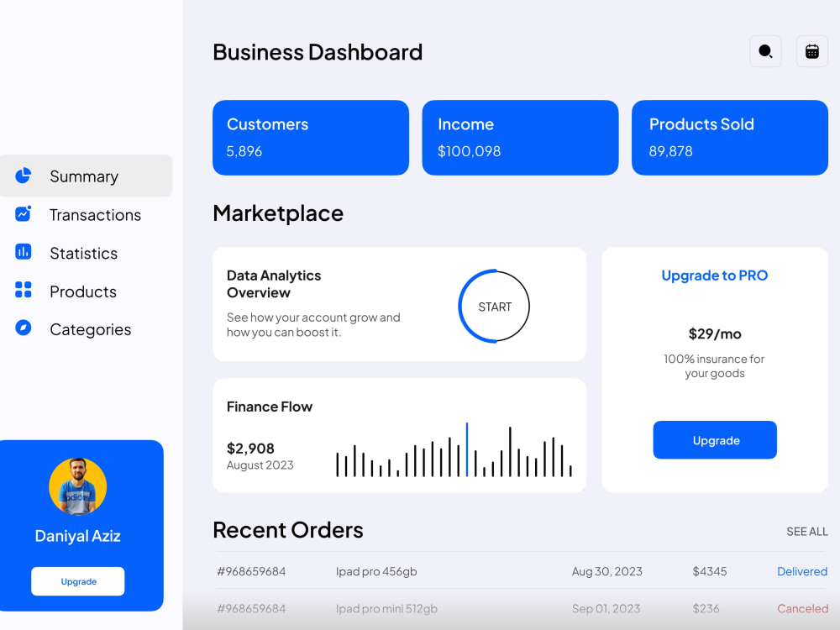840x630 pixels.
Task: Click the Delivered status link
Action: pos(802,571)
